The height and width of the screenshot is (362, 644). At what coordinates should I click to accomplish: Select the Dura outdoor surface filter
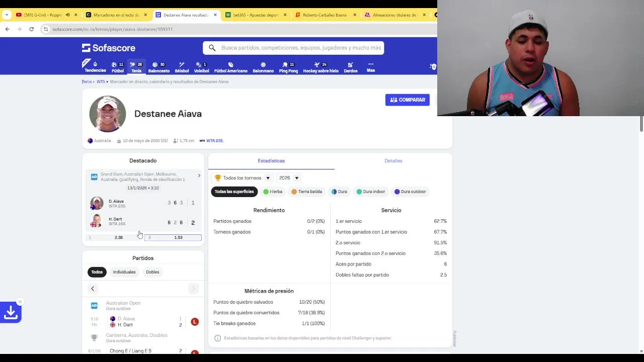pos(410,192)
